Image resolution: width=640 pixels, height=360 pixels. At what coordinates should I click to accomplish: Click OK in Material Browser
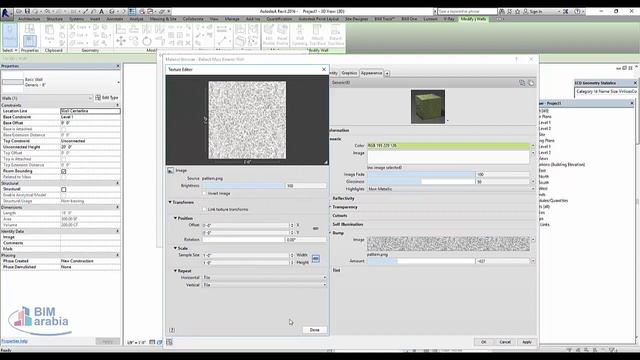tap(484, 342)
